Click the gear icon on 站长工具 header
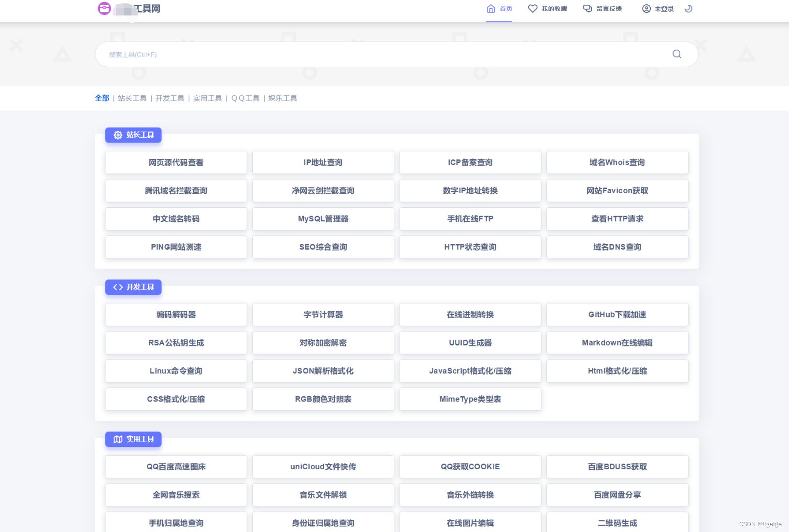This screenshot has width=789, height=532. pyautogui.click(x=117, y=135)
